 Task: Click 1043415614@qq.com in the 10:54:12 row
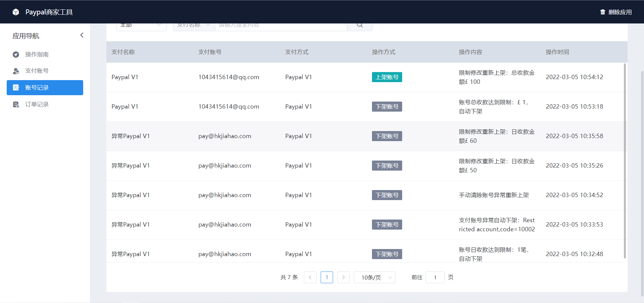click(x=229, y=77)
